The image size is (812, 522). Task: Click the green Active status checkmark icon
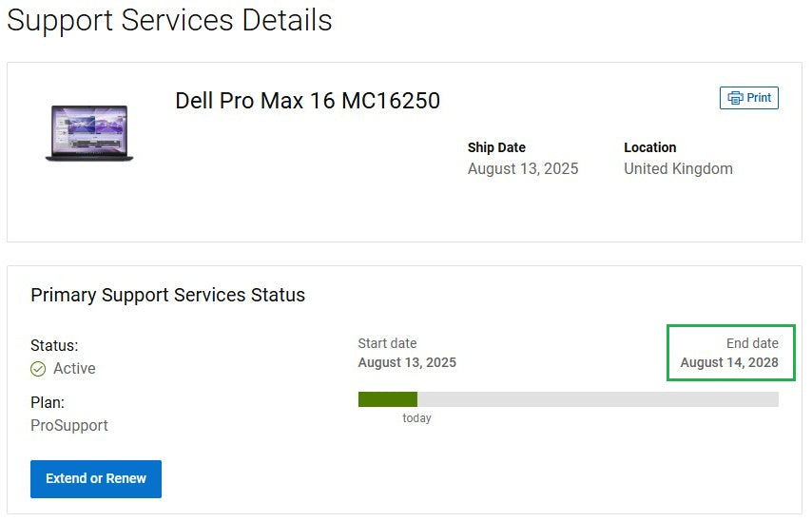click(38, 369)
